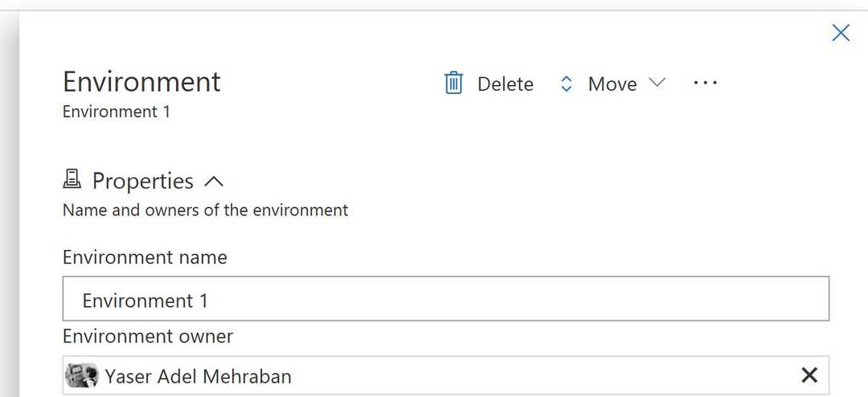868x397 pixels.
Task: Focus the Environment name text field
Action: coord(445,300)
